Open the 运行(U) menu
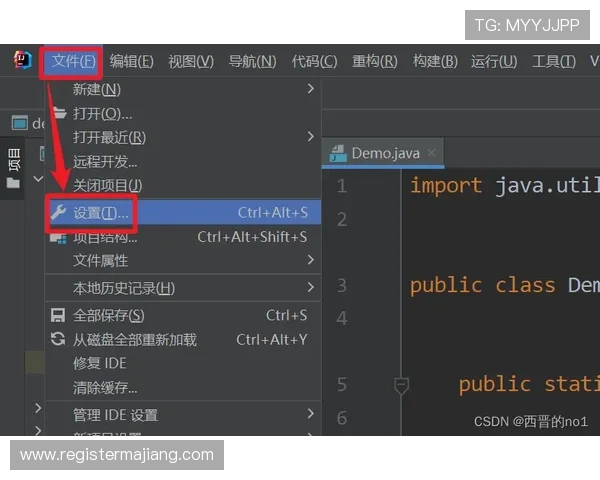600x480 pixels. 494,61
